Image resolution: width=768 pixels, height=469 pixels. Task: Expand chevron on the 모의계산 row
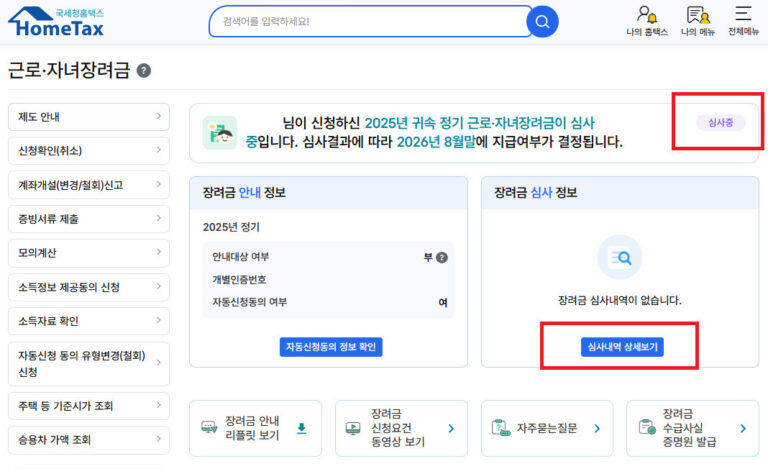click(159, 252)
